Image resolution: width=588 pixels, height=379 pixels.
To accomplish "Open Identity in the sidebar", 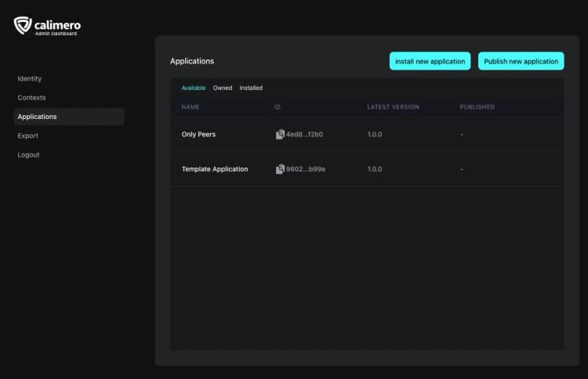I will 30,78.
